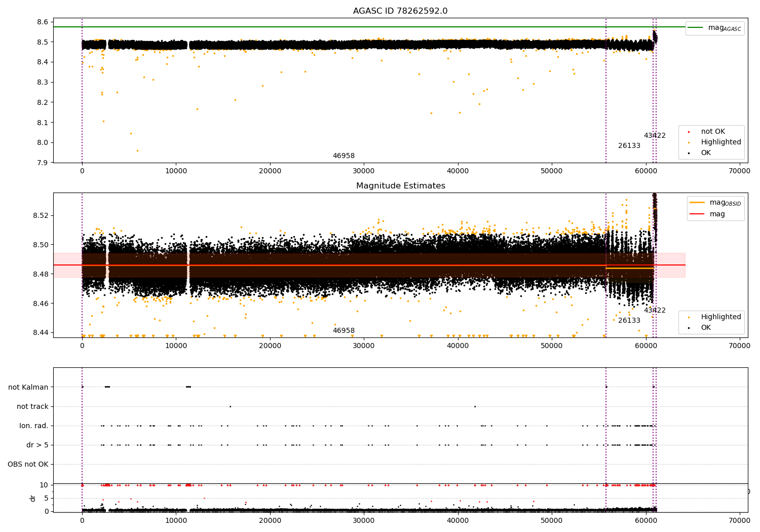Click the 'Magnitude Estimates' subplot title

[x=400, y=186]
